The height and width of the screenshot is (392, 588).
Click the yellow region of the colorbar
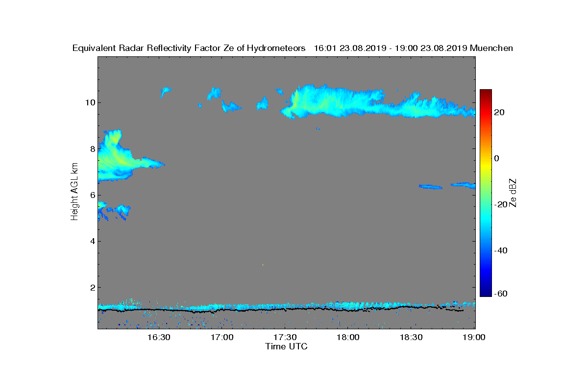coord(486,165)
